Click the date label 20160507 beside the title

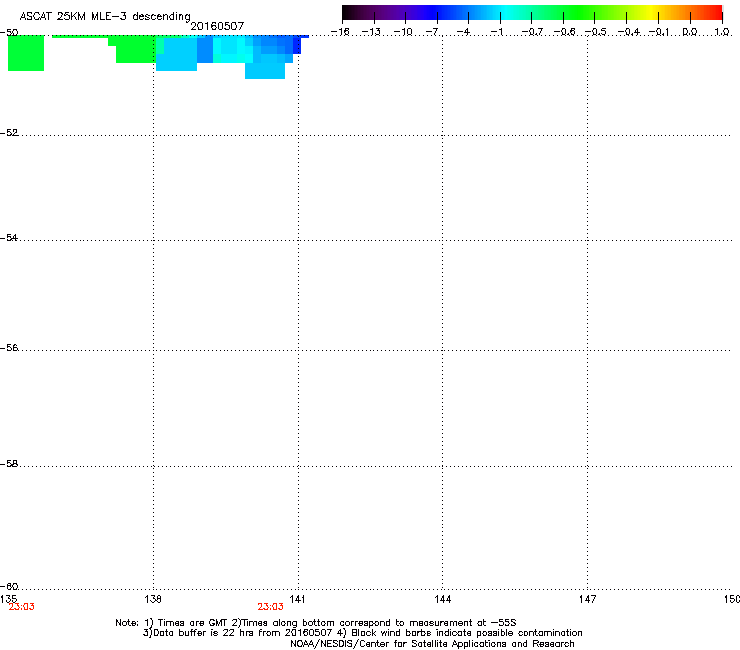pyautogui.click(x=217, y=26)
